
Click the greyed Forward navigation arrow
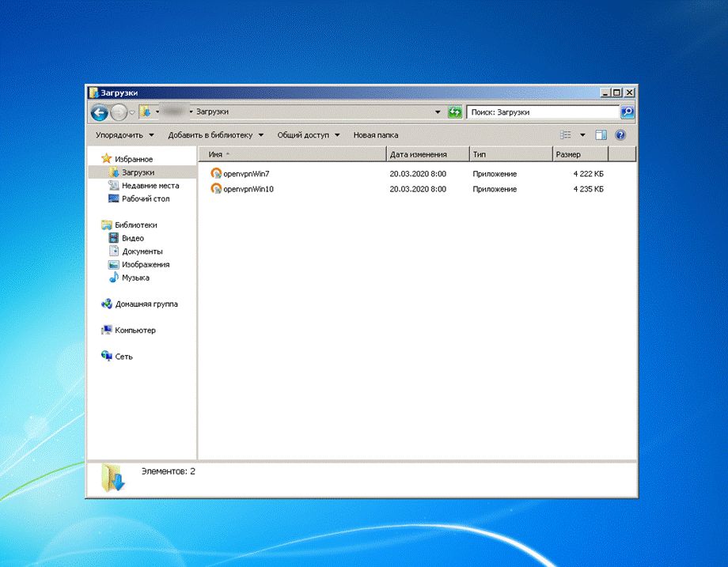(x=119, y=112)
